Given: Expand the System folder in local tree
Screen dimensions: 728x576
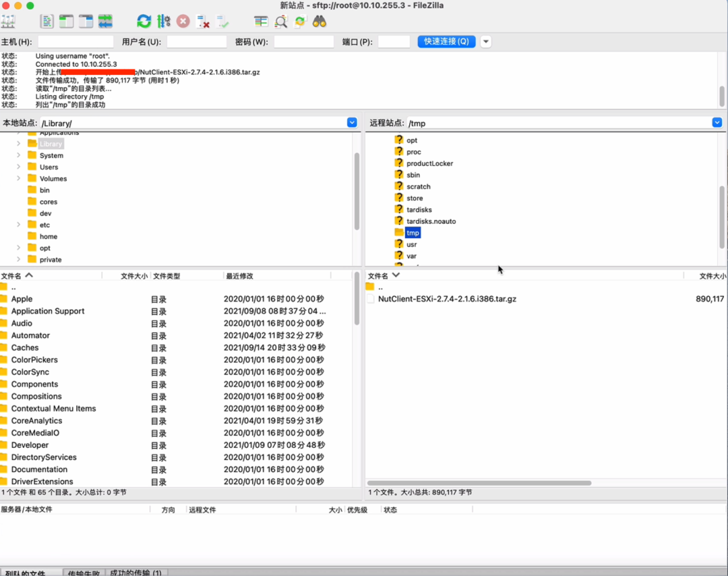Looking at the screenshot, I should point(19,155).
